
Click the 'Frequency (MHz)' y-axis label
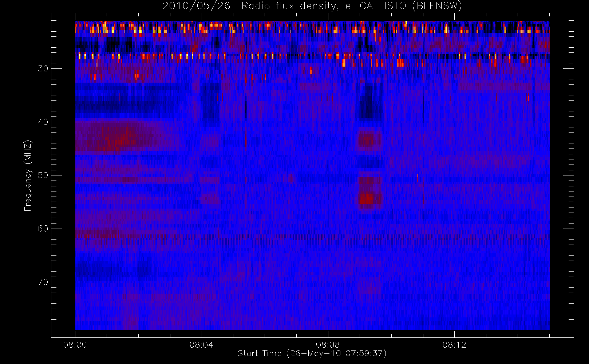tap(28, 175)
